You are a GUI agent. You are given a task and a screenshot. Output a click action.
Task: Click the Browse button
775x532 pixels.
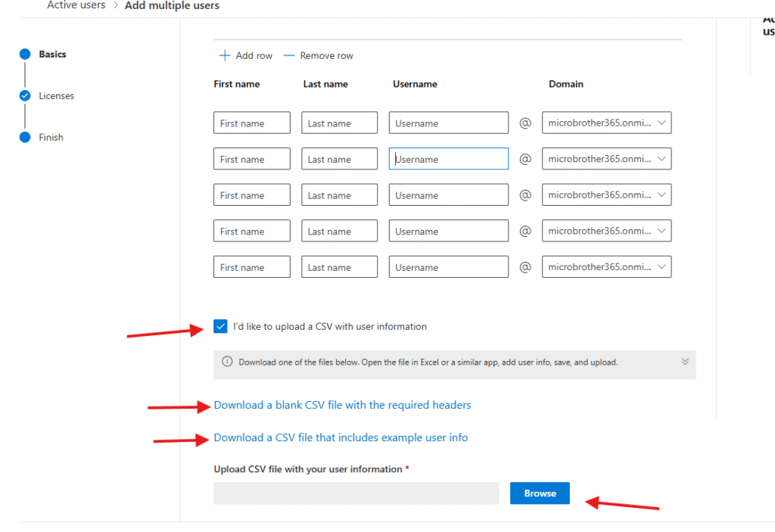pyautogui.click(x=540, y=493)
